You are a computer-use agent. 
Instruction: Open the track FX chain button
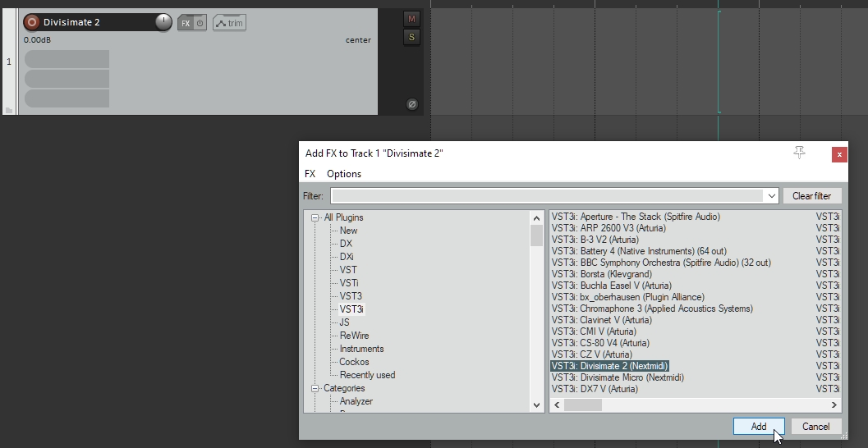[x=186, y=23]
